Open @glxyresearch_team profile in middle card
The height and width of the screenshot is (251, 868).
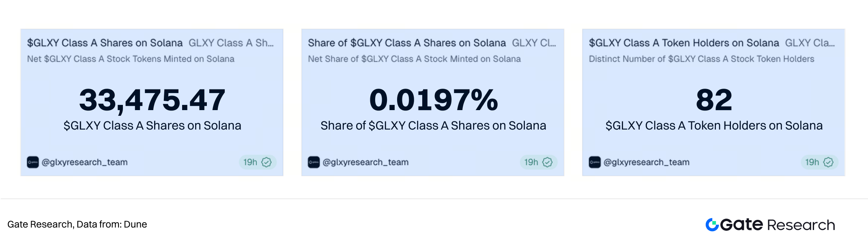(365, 162)
